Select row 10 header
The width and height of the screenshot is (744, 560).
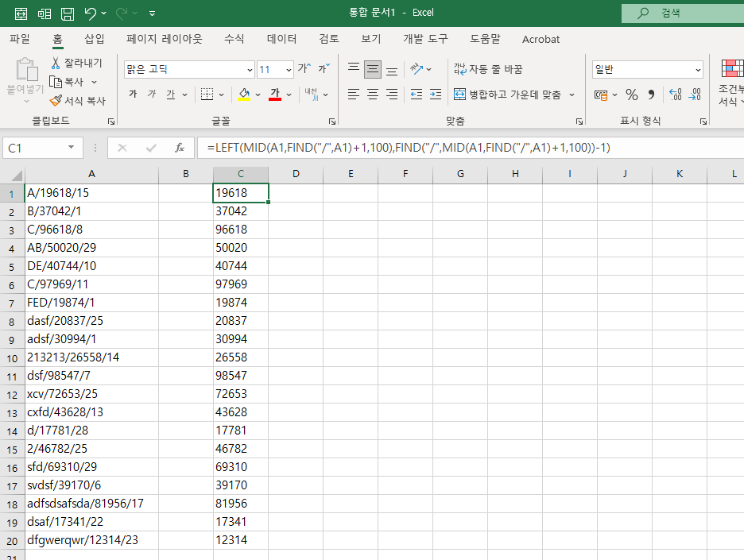[x=12, y=357]
